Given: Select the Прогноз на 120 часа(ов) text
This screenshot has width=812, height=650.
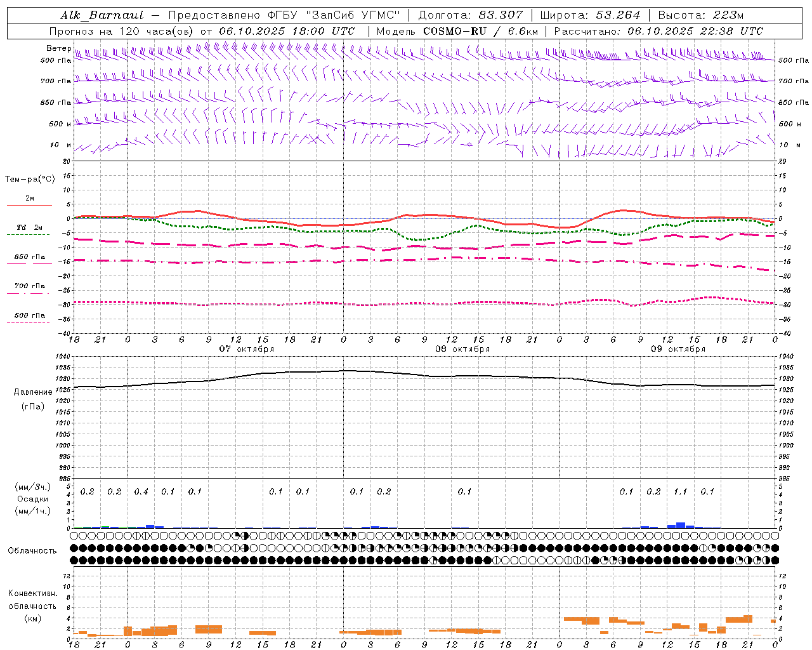Looking at the screenshot, I should click(x=122, y=31).
